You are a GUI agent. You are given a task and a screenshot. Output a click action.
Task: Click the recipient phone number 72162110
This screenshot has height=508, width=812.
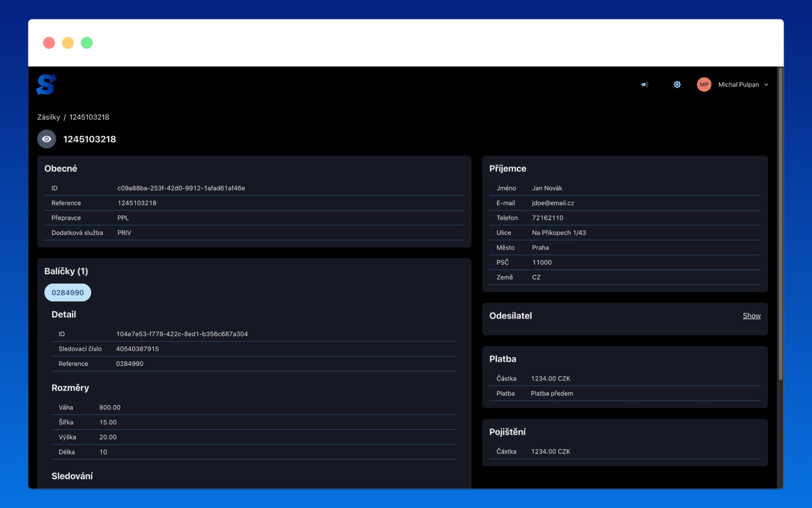click(547, 218)
